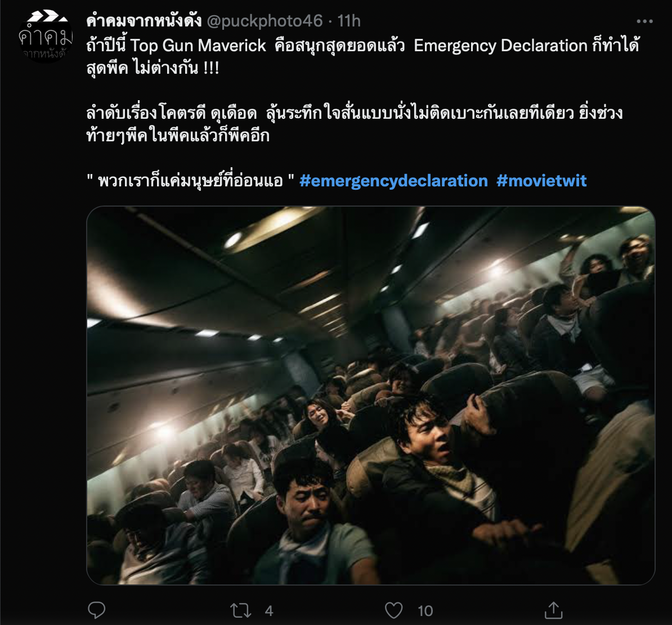Image resolution: width=672 pixels, height=625 pixels.
Task: Click the line สุดพีค ไม่ต่างกัน !!!
Action: click(153, 68)
